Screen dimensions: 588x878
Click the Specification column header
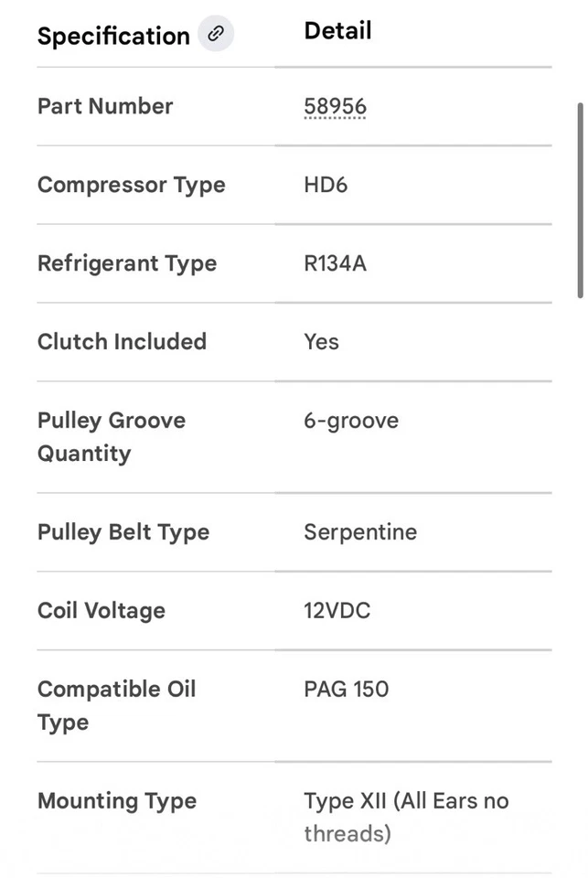coord(113,36)
